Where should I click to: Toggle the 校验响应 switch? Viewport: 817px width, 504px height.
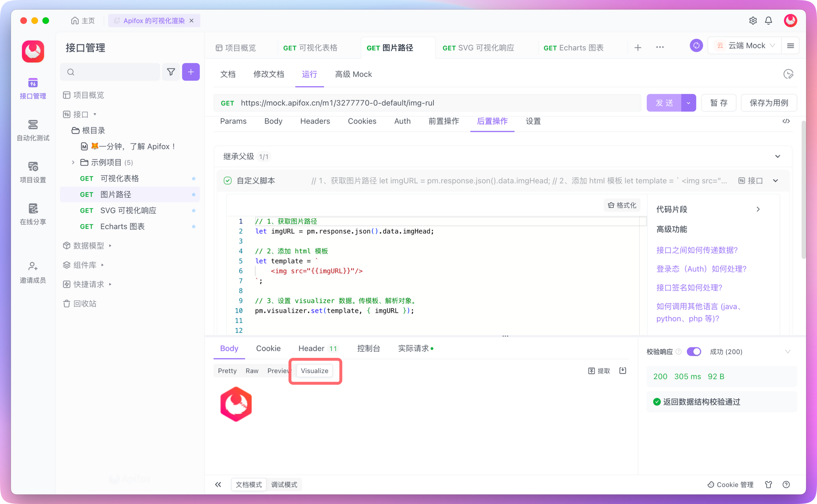click(694, 351)
